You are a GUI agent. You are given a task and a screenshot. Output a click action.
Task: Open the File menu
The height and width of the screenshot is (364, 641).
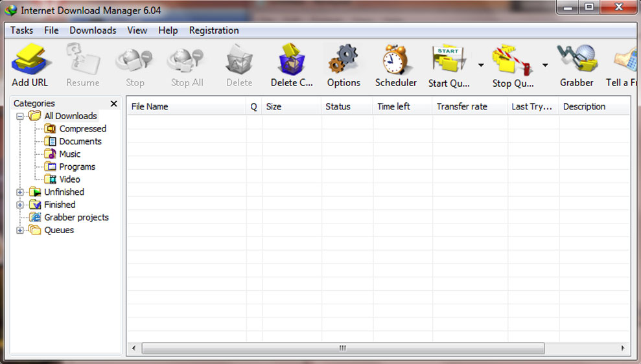coord(51,30)
